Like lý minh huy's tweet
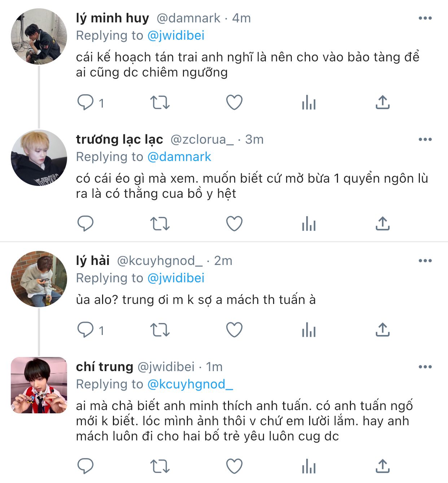Image resolution: width=448 pixels, height=483 pixels. [234, 103]
